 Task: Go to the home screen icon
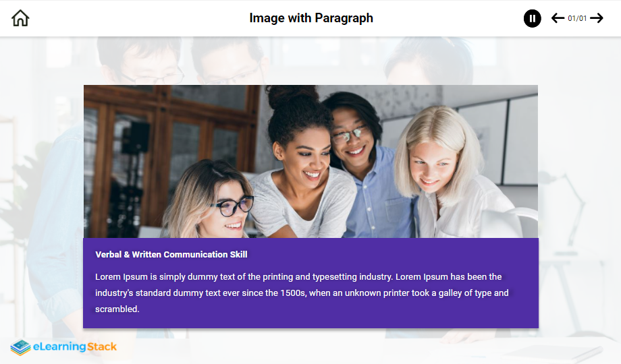[20, 18]
